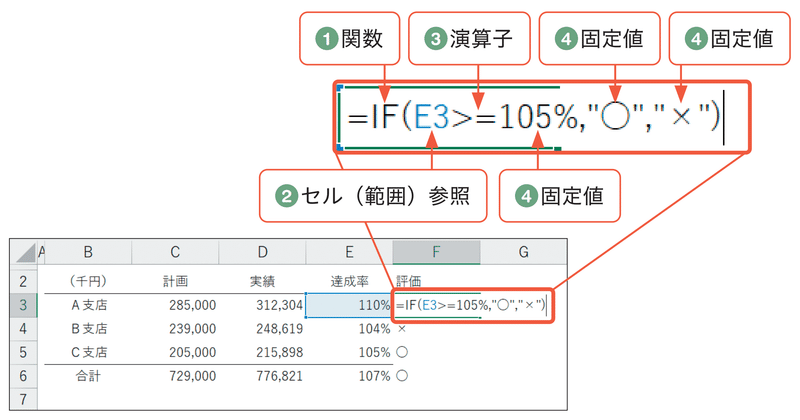Click the 実績 header cell
800x420 pixels.
262,281
